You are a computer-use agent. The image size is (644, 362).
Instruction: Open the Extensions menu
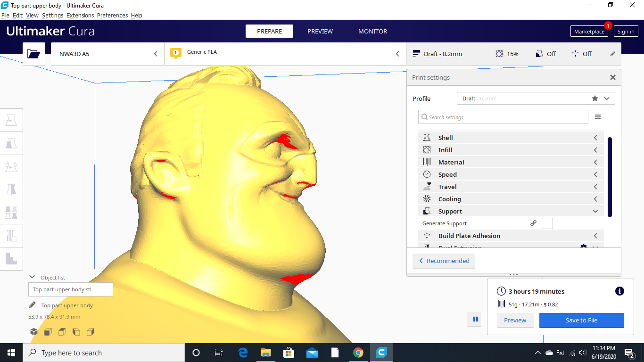point(80,15)
